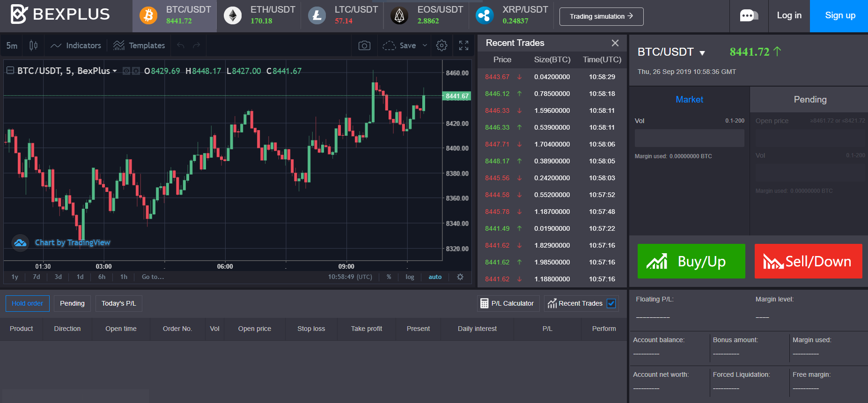Click Log in

click(789, 15)
